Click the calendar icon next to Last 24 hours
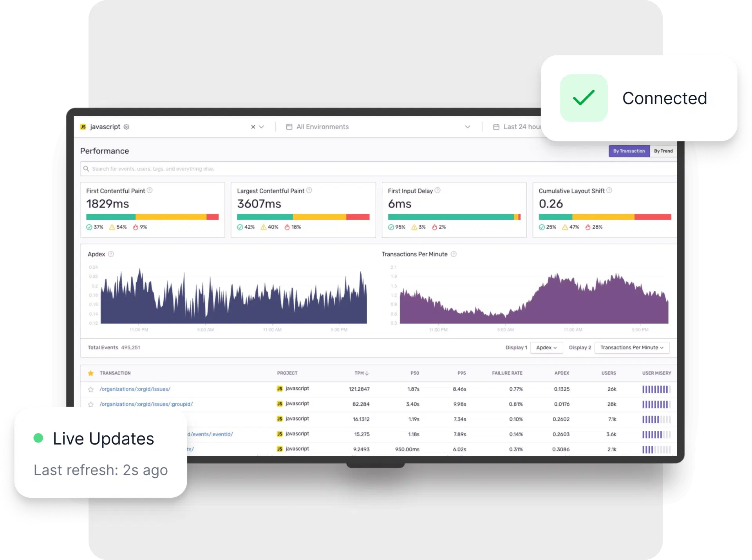This screenshot has width=752, height=560. pos(496,127)
